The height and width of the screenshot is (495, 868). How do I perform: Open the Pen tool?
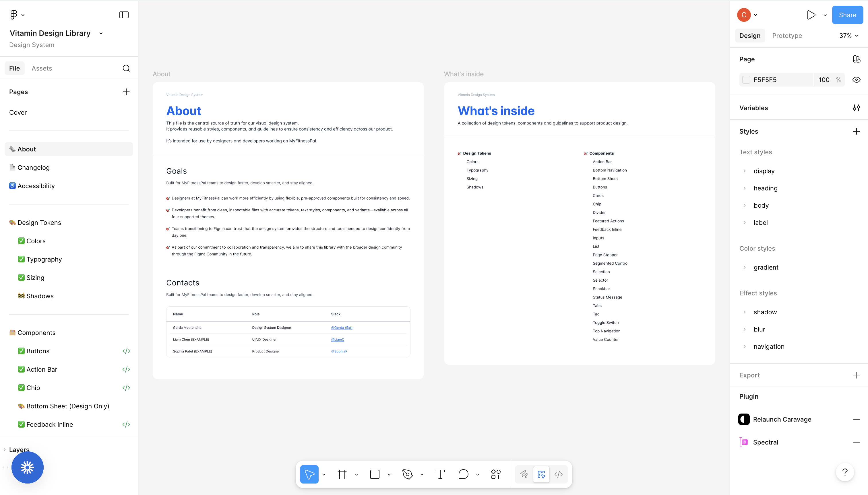(408, 474)
